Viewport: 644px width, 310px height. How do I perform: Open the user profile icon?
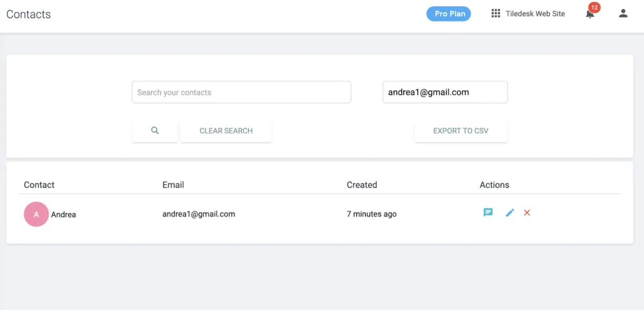tap(623, 13)
